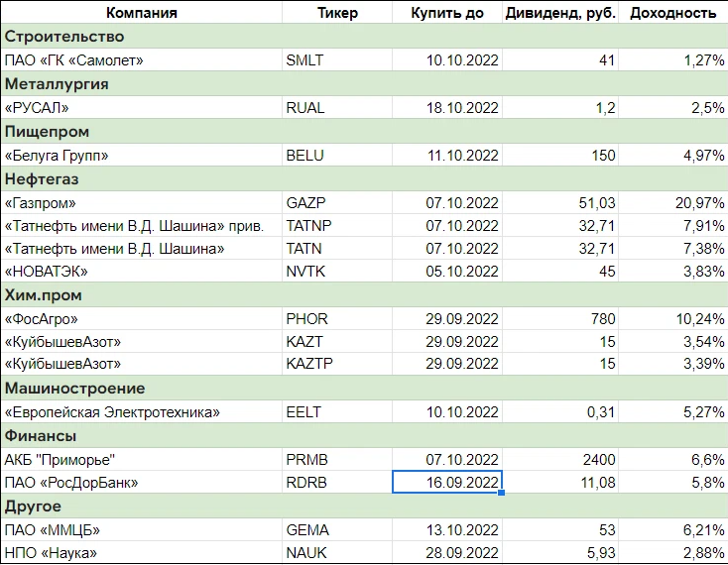Select dividend cell 0,31
This screenshot has height=565, width=728.
(560, 412)
